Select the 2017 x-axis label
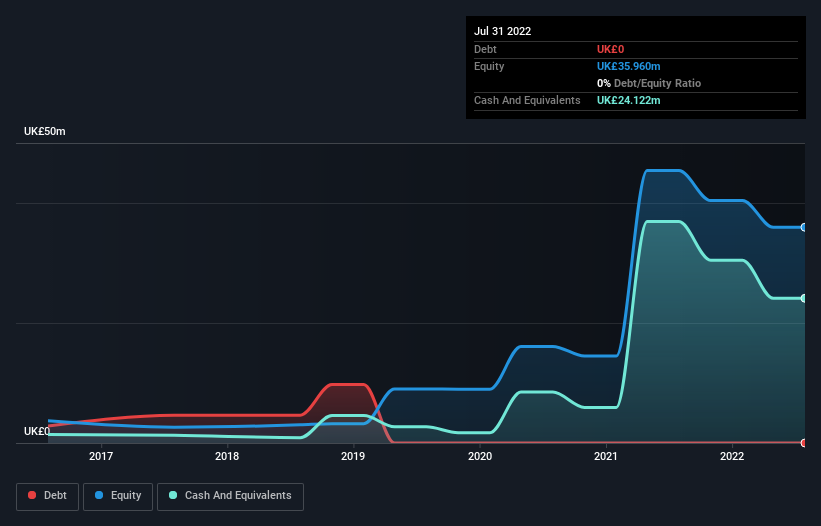 tap(101, 456)
